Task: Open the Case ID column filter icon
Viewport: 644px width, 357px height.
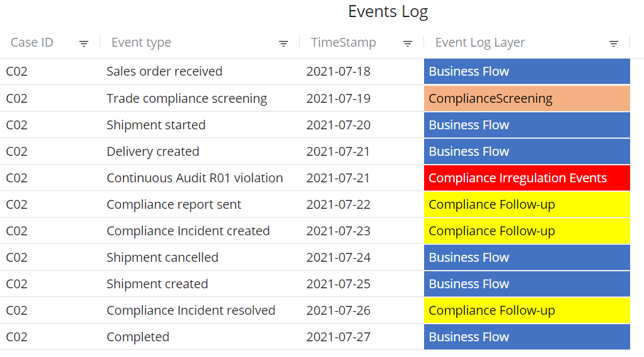Action: (x=84, y=44)
